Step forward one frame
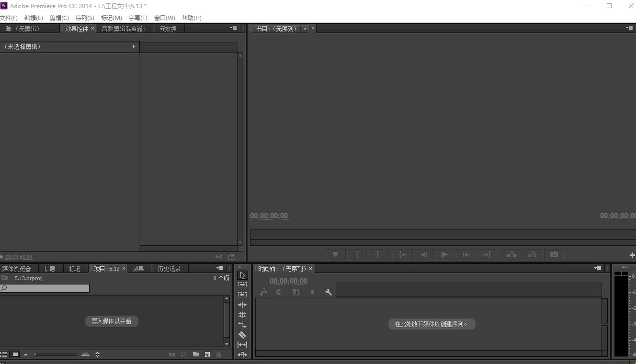 [x=466, y=254]
